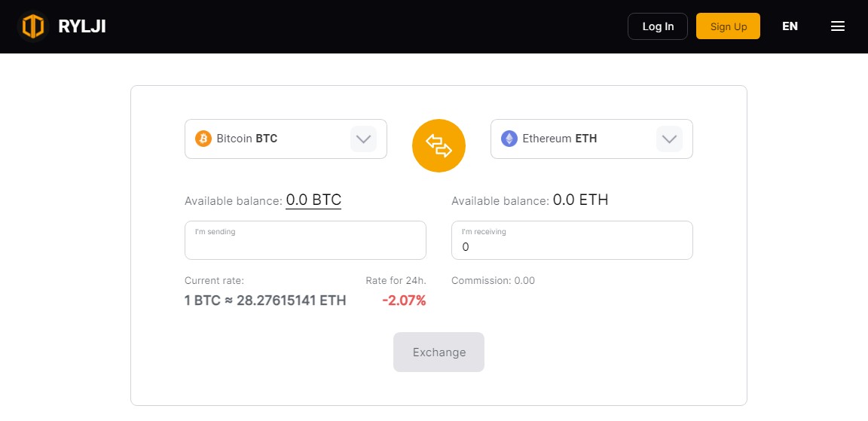Click the -2.07% 24h rate value
Image resolution: width=868 pixels, height=421 pixels.
pyautogui.click(x=404, y=301)
